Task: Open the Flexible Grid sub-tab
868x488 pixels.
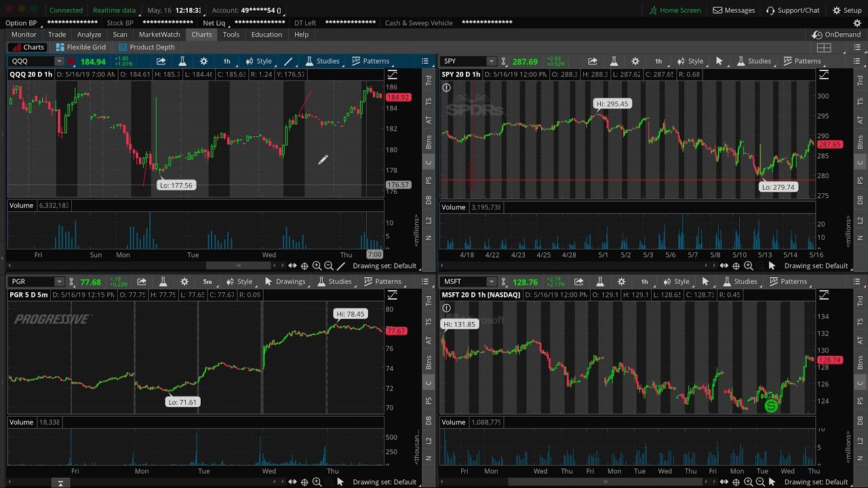Action: pos(81,47)
